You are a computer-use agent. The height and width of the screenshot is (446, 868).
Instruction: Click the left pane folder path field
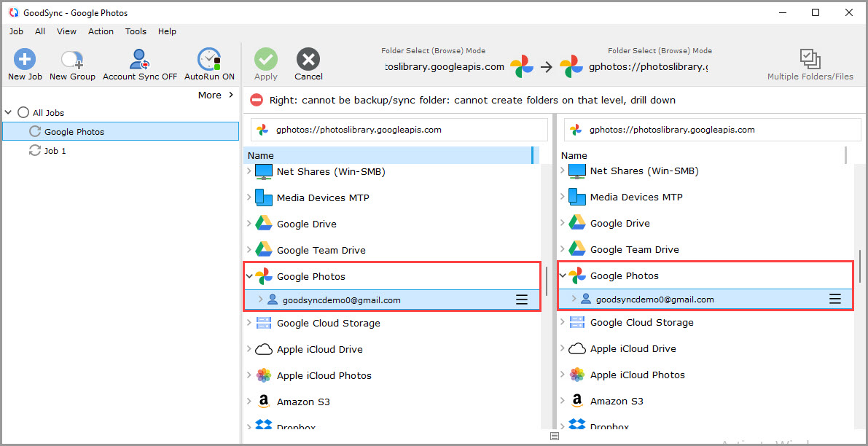(398, 129)
